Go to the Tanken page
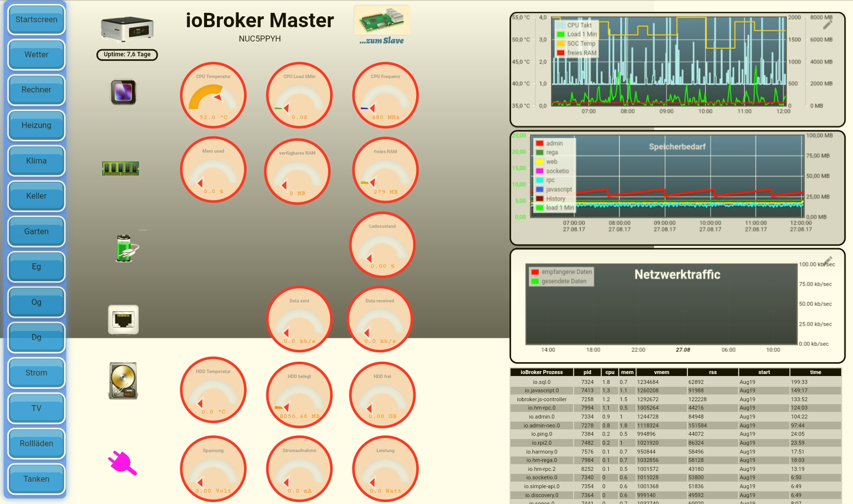This screenshot has width=853, height=504. [x=37, y=479]
